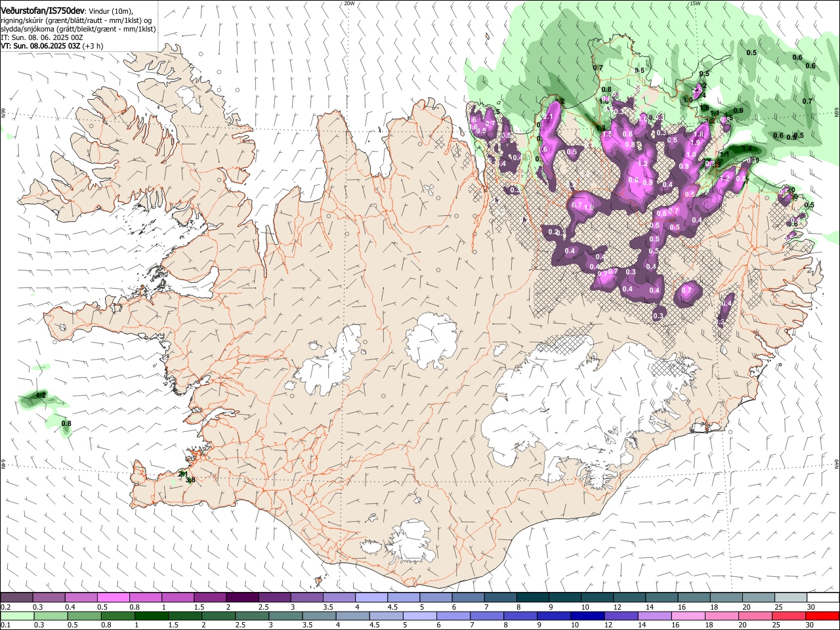
Task: Click the VT: Sun. 08.06.2025 03Z (+3 h) line
Action: click(52, 47)
